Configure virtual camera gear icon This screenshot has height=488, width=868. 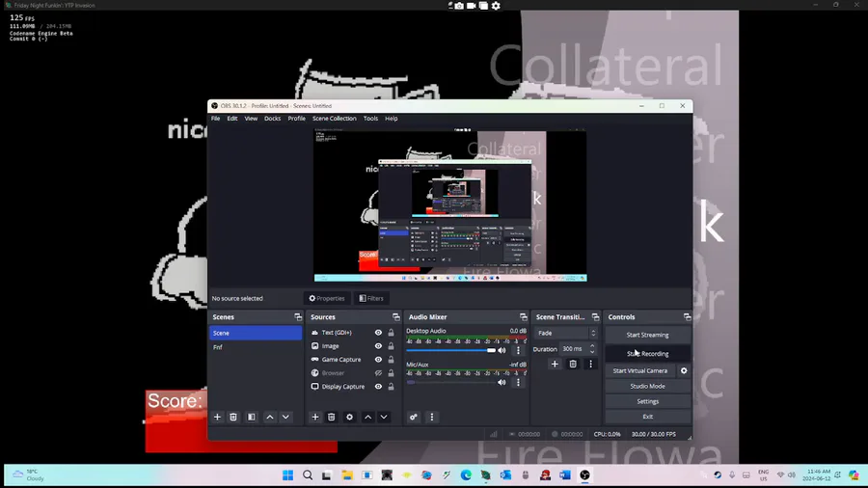click(x=684, y=370)
